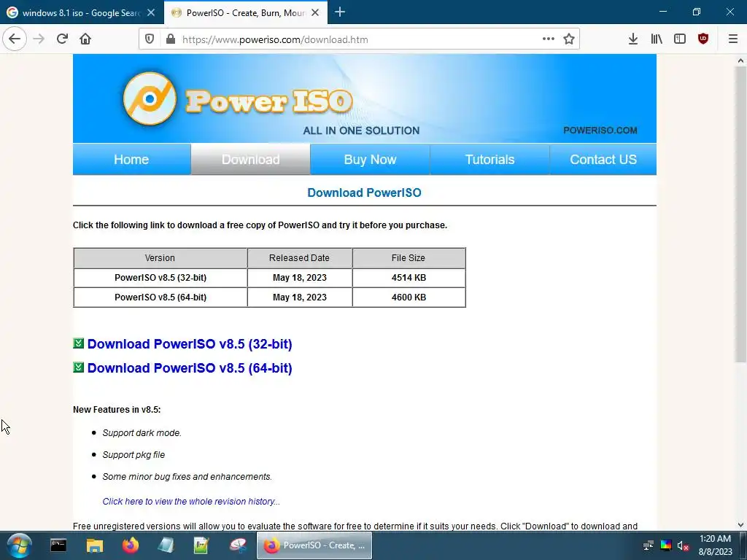This screenshot has width=747, height=560.
Task: Click the Released Date column header
Action: (x=300, y=258)
